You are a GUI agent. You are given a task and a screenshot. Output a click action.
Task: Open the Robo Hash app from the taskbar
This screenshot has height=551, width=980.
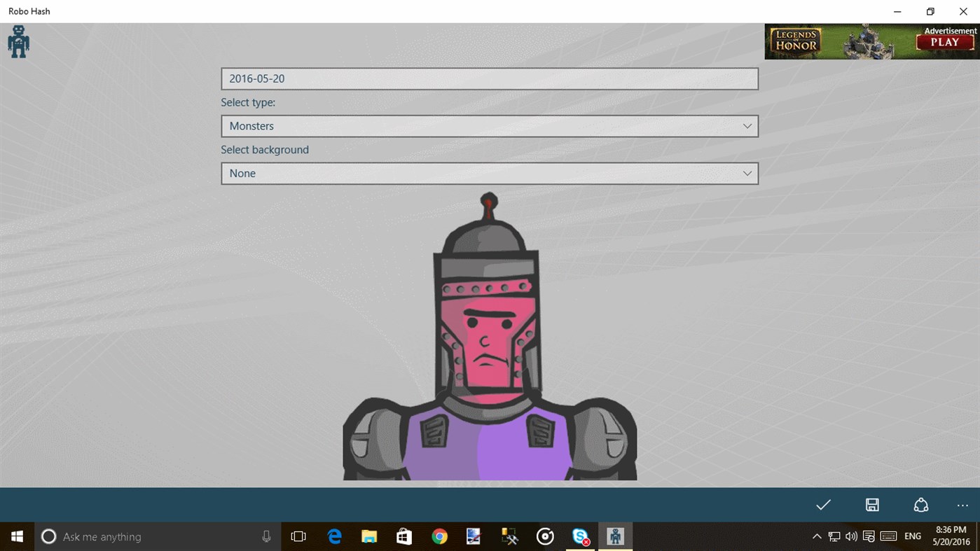615,536
